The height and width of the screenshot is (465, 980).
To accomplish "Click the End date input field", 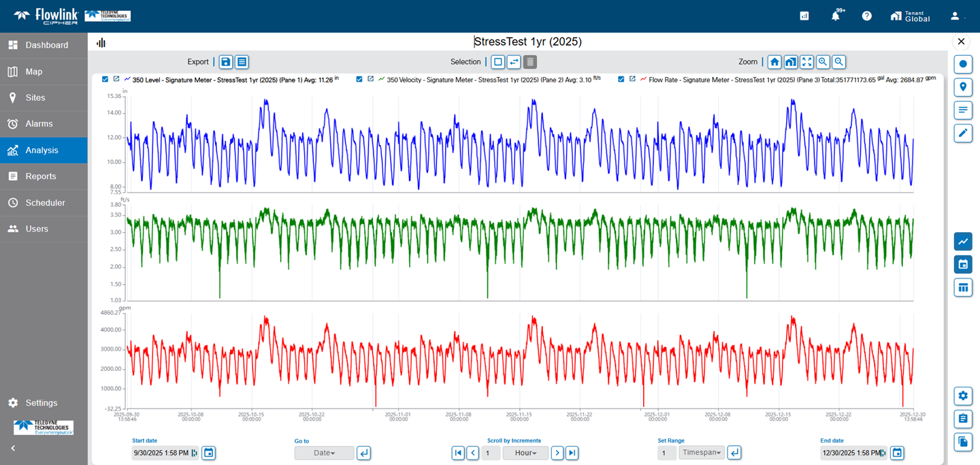I will coord(849,453).
